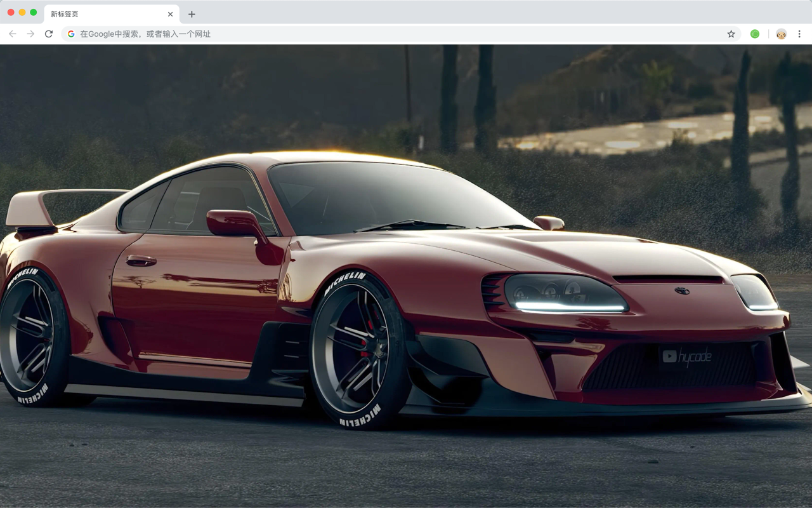Click the forward navigation arrow
The image size is (812, 508).
[x=30, y=34]
